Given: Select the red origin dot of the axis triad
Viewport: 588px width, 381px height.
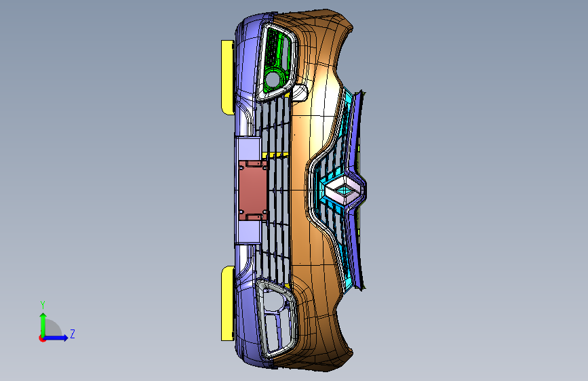Looking at the screenshot, I should (x=42, y=338).
